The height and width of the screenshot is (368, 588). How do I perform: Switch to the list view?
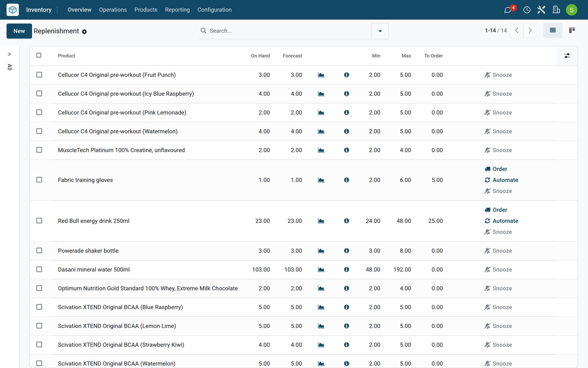click(x=553, y=31)
